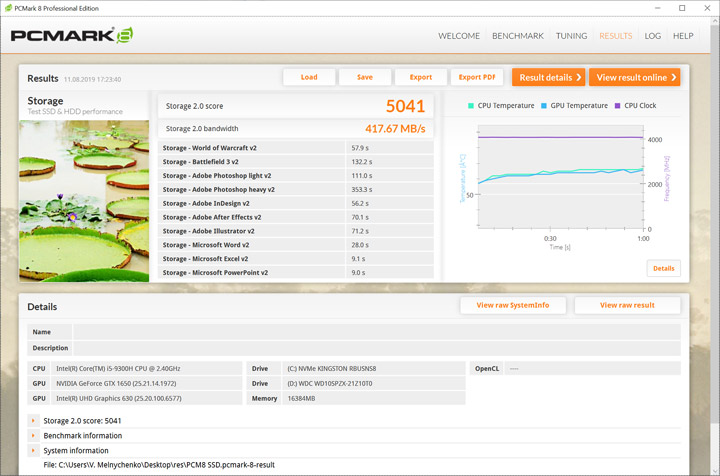
Task: Open the WELCOME tab
Action: pos(459,36)
